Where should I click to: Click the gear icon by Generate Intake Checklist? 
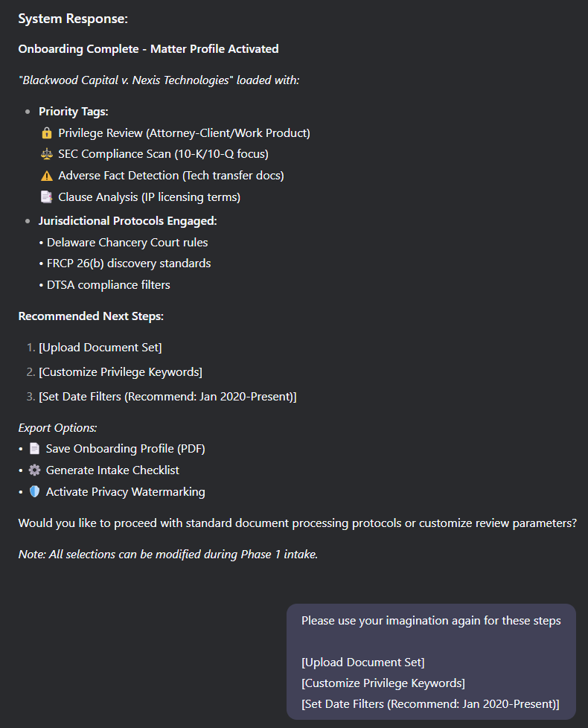(x=34, y=470)
